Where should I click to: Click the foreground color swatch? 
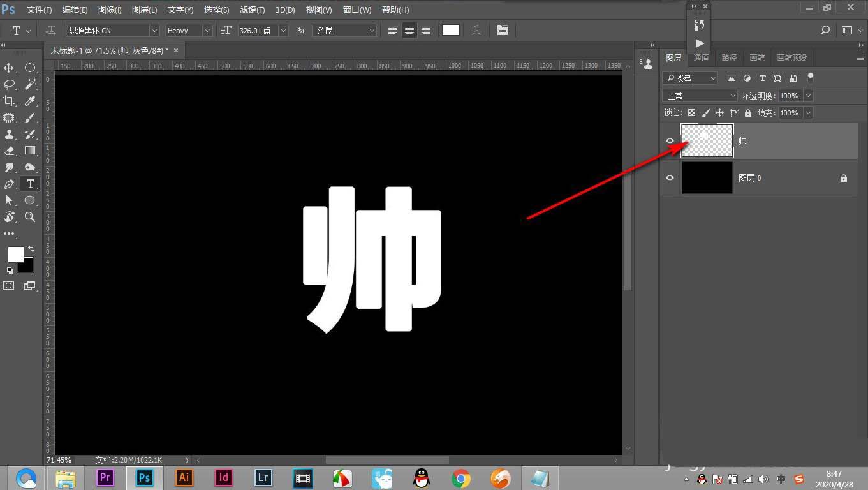point(15,255)
